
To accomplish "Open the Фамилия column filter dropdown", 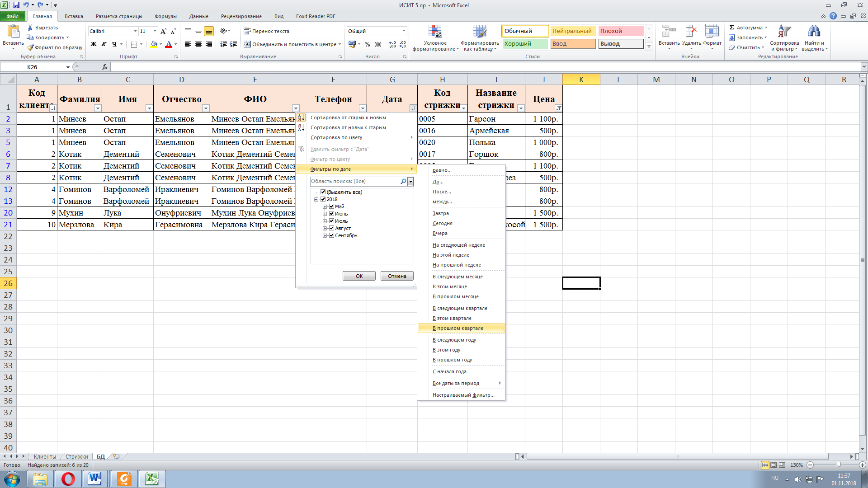I will [x=98, y=108].
